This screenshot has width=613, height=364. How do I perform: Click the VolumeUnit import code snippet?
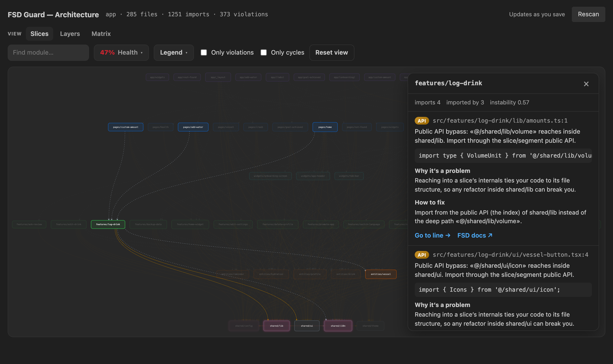coord(503,156)
